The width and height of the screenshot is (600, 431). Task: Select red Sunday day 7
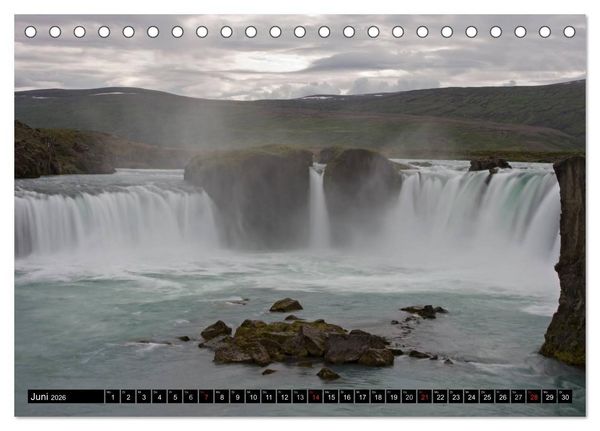(x=206, y=397)
